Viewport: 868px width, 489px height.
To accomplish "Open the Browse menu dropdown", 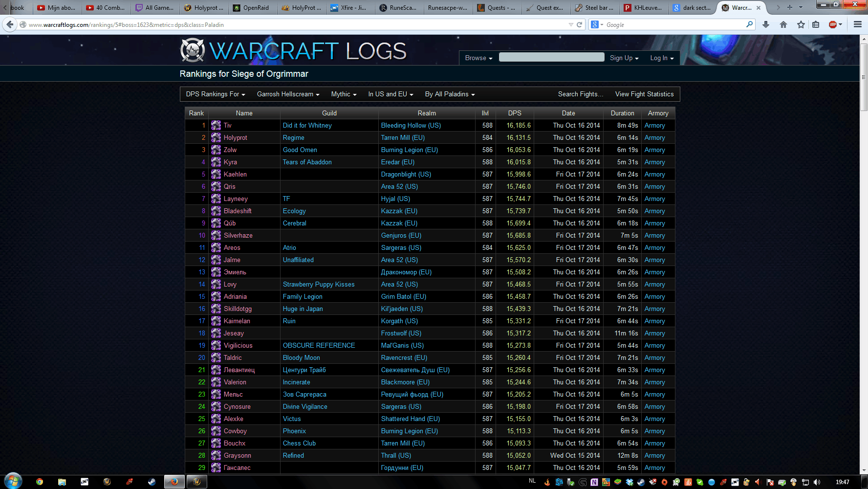I will [x=478, y=58].
